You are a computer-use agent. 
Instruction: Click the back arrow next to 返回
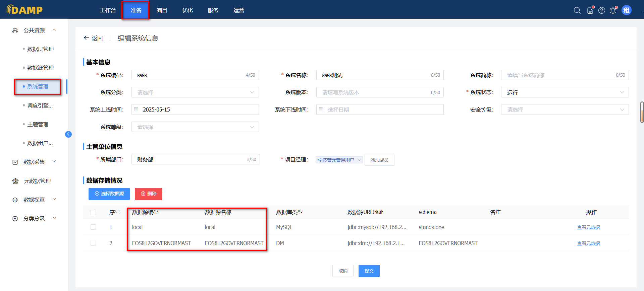pyautogui.click(x=86, y=38)
